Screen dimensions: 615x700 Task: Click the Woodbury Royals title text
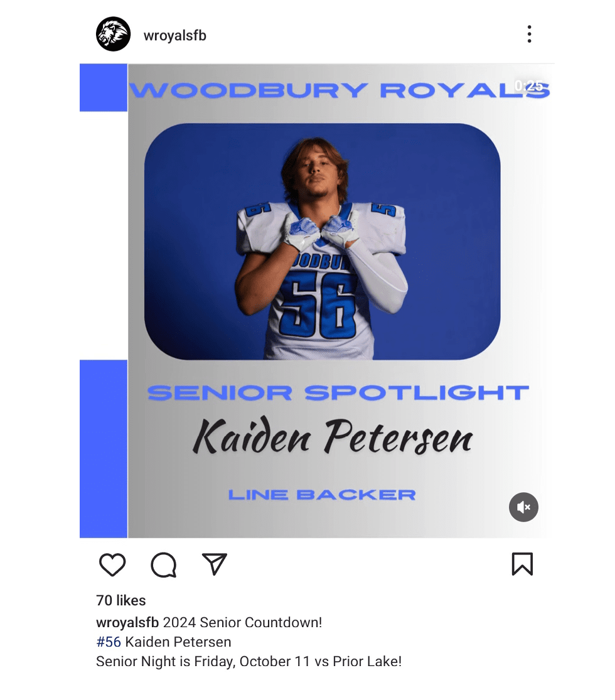[340, 90]
